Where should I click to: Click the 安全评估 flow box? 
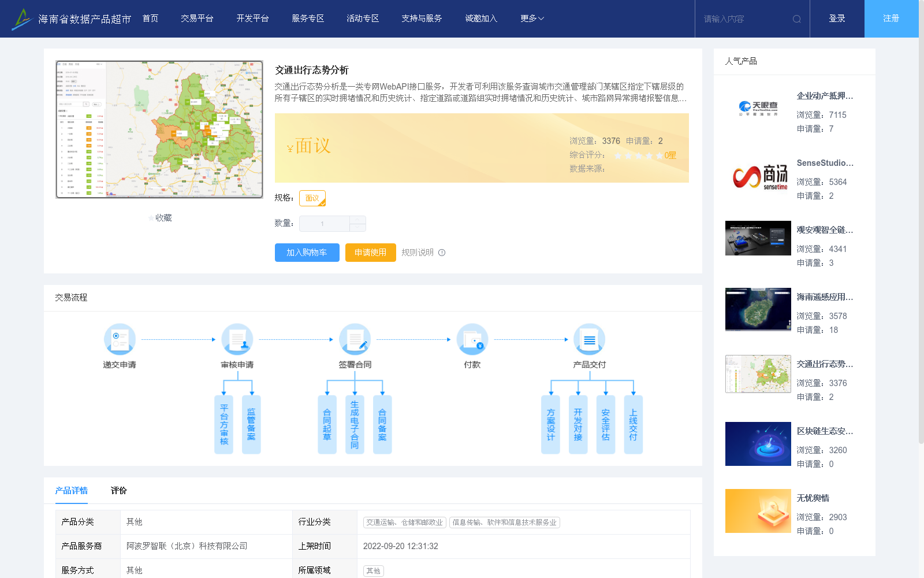(x=606, y=424)
